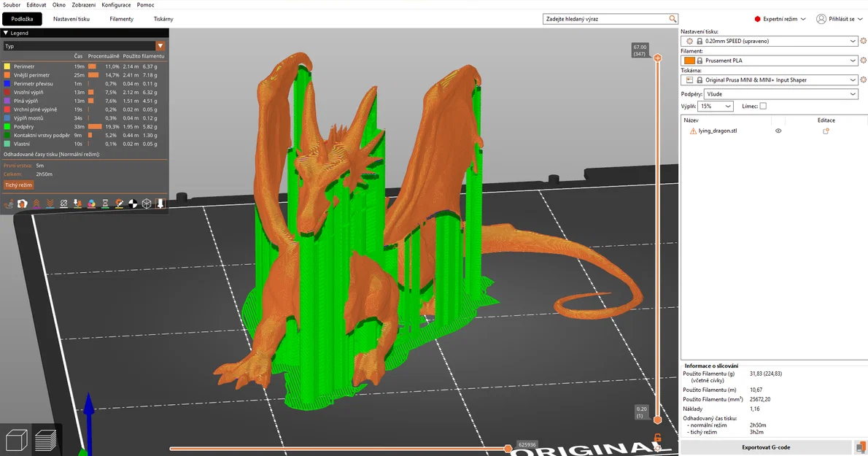This screenshot has height=456, width=868.
Task: Click the Tichý režim button
Action: (x=19, y=185)
